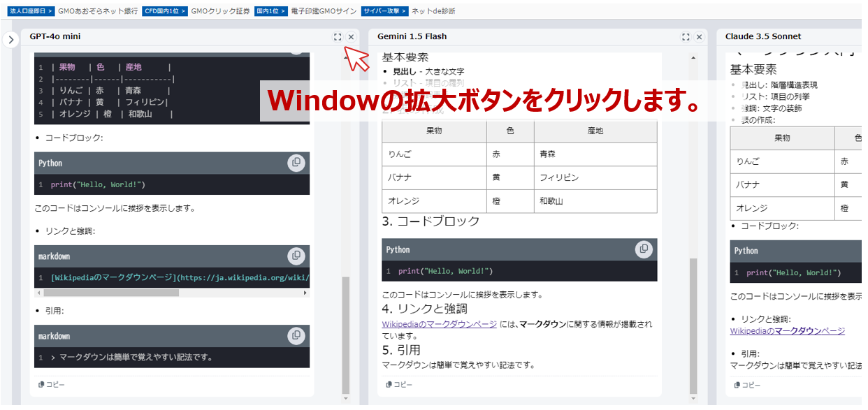868x410 pixels.
Task: Close the GPT-4o mini panel
Action: pyautogui.click(x=351, y=37)
